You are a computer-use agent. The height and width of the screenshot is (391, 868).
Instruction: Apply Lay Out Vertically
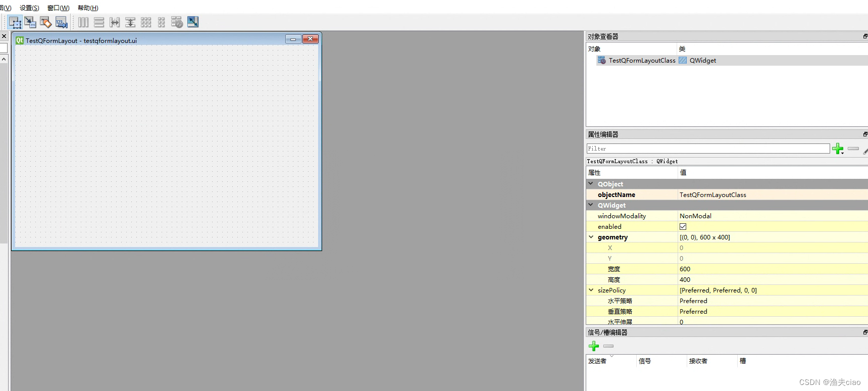pyautogui.click(x=99, y=22)
